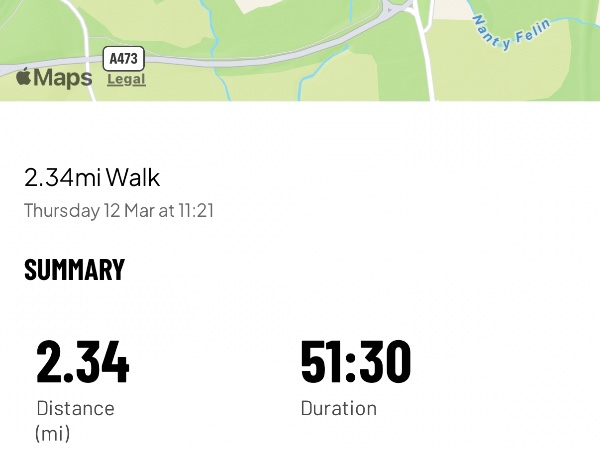This screenshot has height=450, width=600.
Task: Tap the road junction at map top
Action: pos(412,8)
